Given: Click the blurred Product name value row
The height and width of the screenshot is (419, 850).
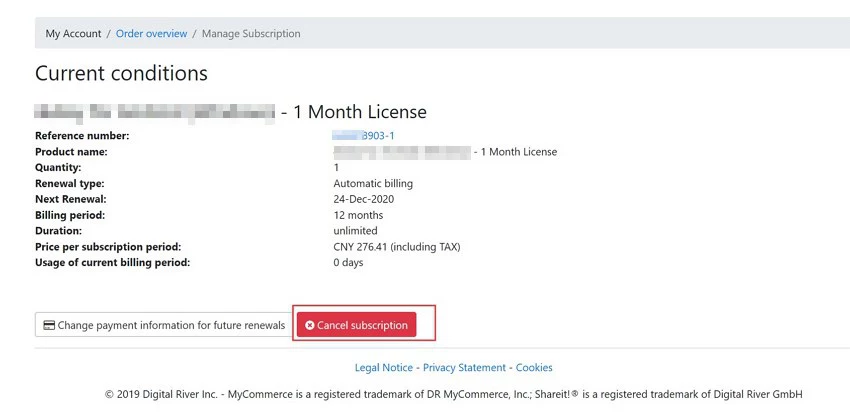Looking at the screenshot, I should click(x=445, y=152).
